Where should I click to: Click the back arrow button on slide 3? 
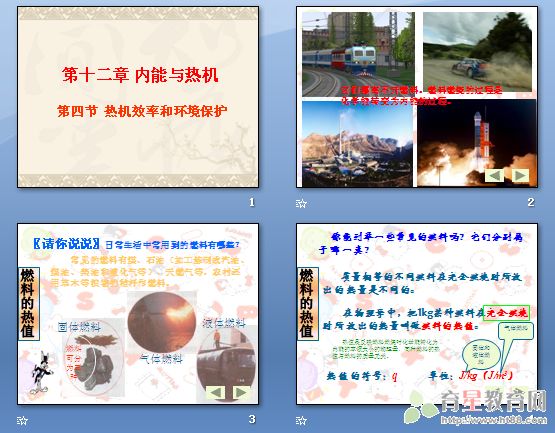[x=216, y=392]
